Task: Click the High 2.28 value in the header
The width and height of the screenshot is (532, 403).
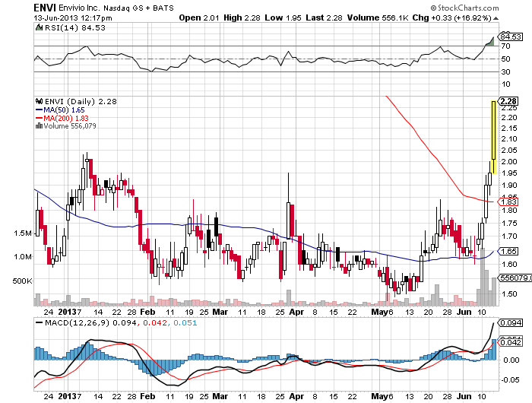Action: click(x=242, y=17)
